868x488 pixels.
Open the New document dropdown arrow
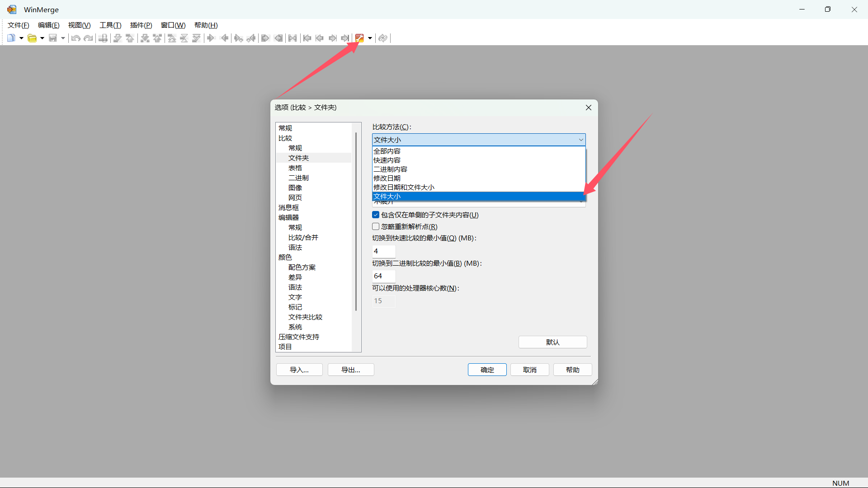tap(21, 38)
